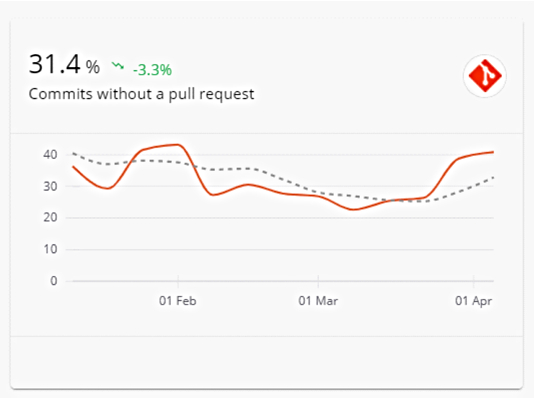
Task: Click the 0 y-axis label
Action: pyautogui.click(x=54, y=281)
